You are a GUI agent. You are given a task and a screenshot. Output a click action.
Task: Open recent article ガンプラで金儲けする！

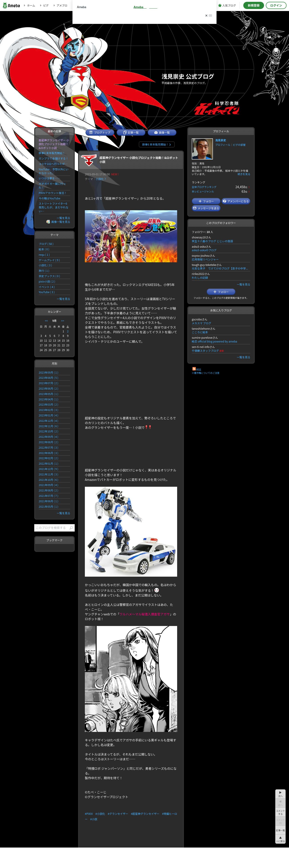pyautogui.click(x=53, y=158)
